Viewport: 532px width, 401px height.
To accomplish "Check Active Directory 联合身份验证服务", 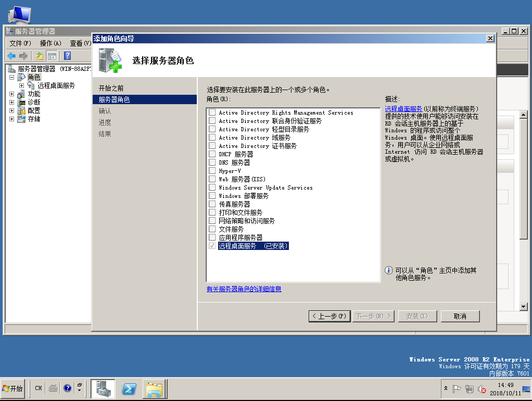I will coord(212,120).
